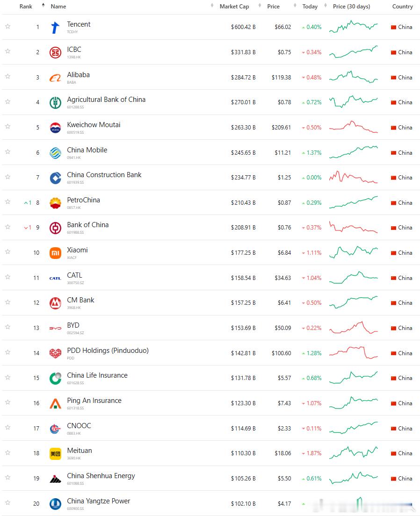Open the Tencent company page

tap(79, 24)
